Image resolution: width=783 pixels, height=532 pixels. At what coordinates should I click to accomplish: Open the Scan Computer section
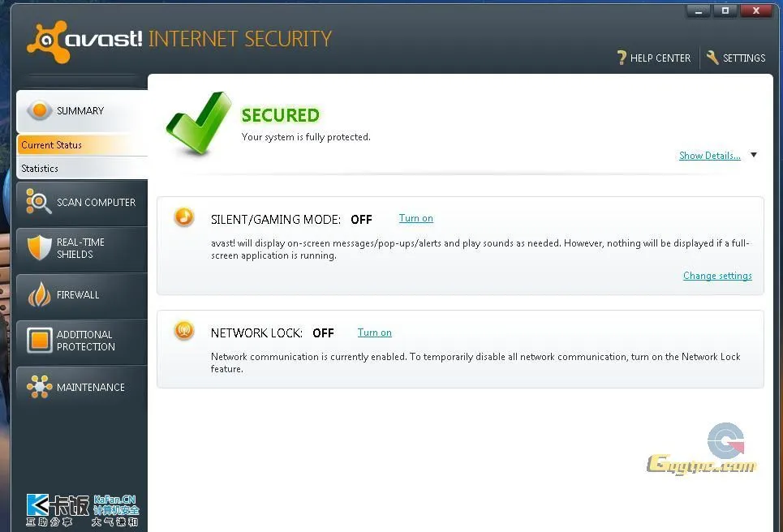click(96, 202)
